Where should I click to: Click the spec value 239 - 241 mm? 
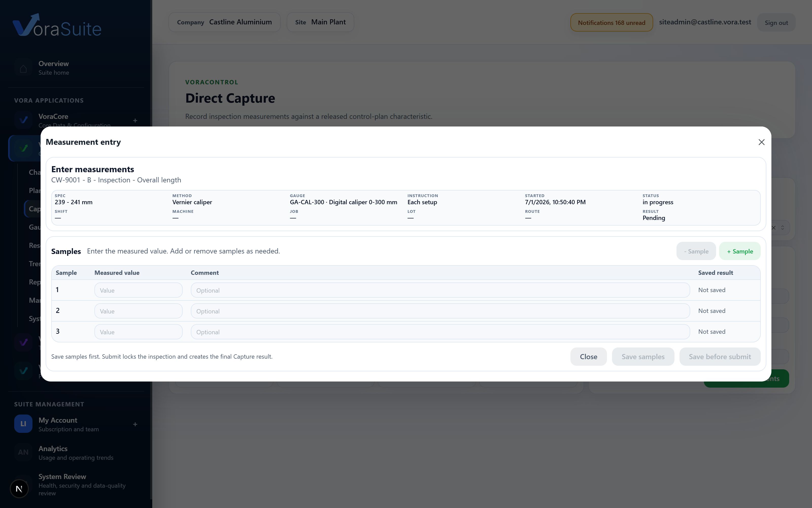click(x=74, y=202)
